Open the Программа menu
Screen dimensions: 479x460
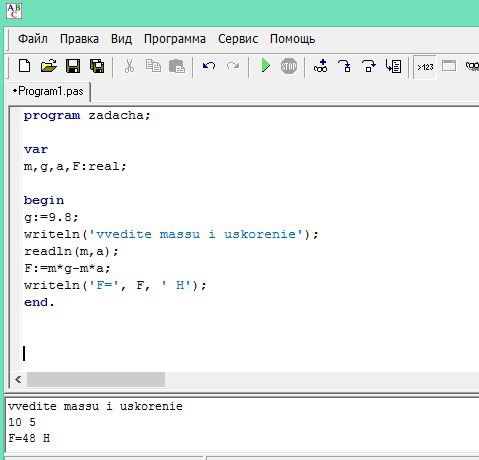click(x=175, y=39)
